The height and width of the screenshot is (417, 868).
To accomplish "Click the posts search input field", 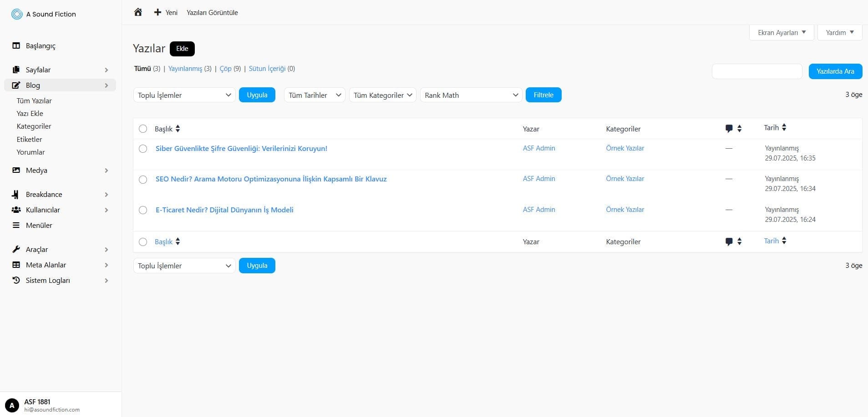I will (x=756, y=71).
